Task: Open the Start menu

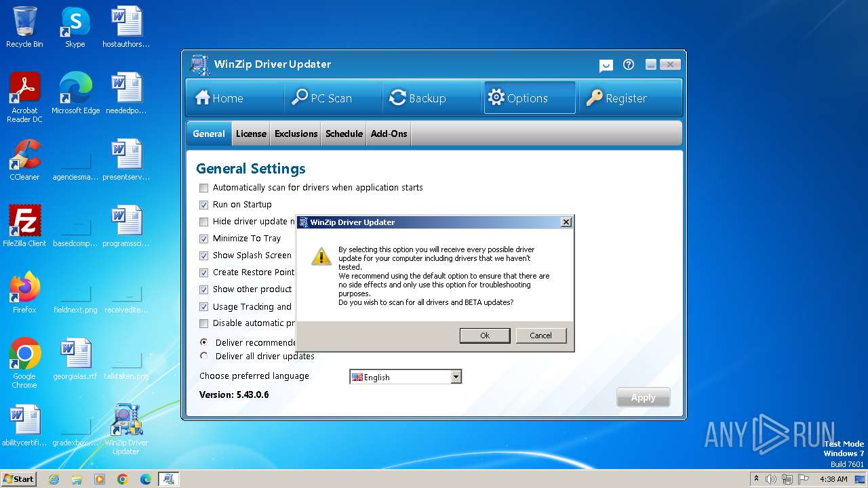Action: point(18,479)
